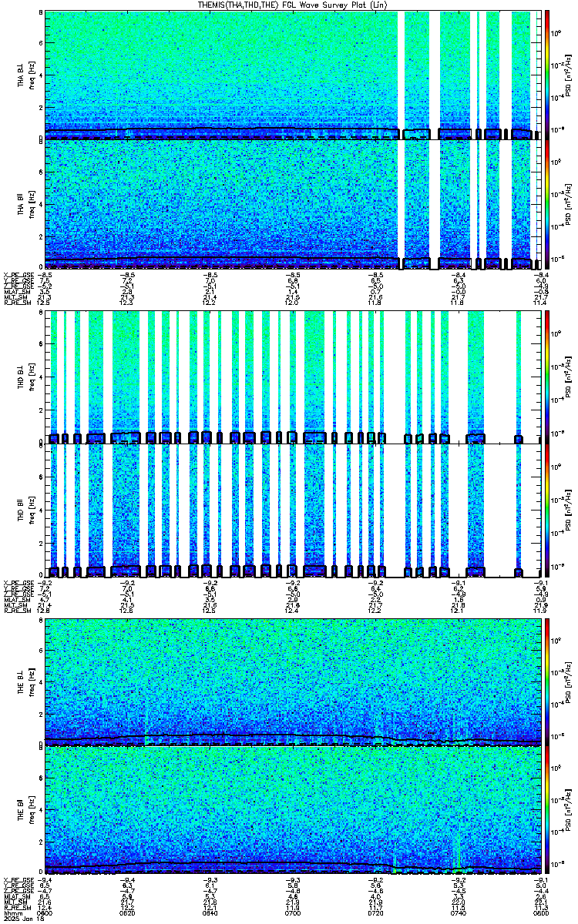Click the PSD color bar beside THD B-parallel panel
Viewport: 578px width, 924px height.
pos(547,510)
